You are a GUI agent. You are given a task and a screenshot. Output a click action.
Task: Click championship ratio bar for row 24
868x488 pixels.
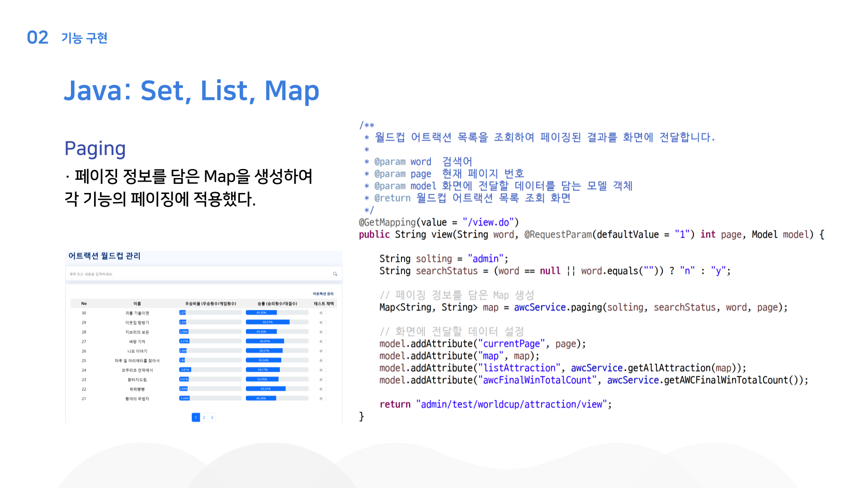pos(210,370)
